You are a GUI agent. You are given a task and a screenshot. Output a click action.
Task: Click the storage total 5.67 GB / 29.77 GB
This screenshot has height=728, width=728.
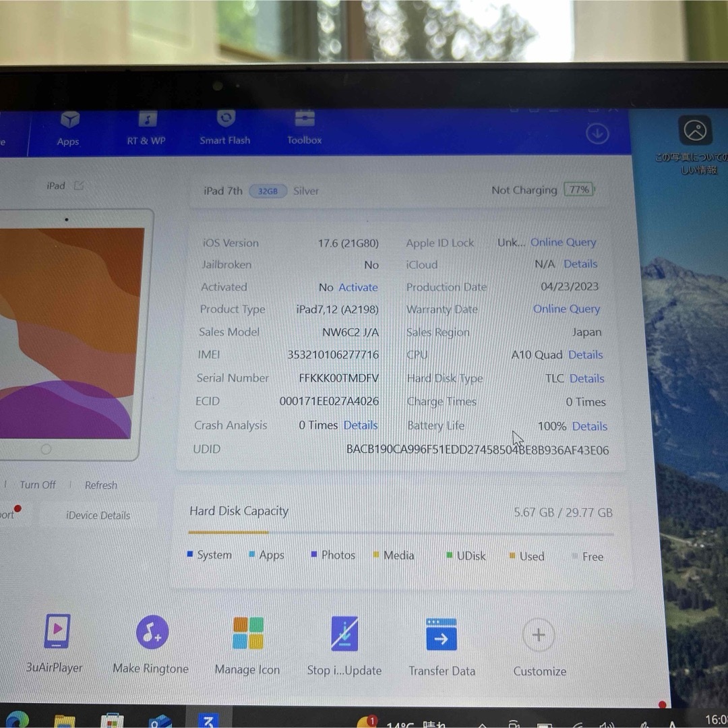[563, 512]
